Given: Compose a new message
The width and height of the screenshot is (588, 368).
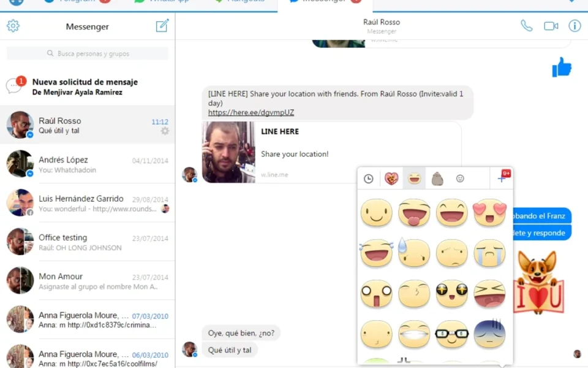Looking at the screenshot, I should point(162,26).
